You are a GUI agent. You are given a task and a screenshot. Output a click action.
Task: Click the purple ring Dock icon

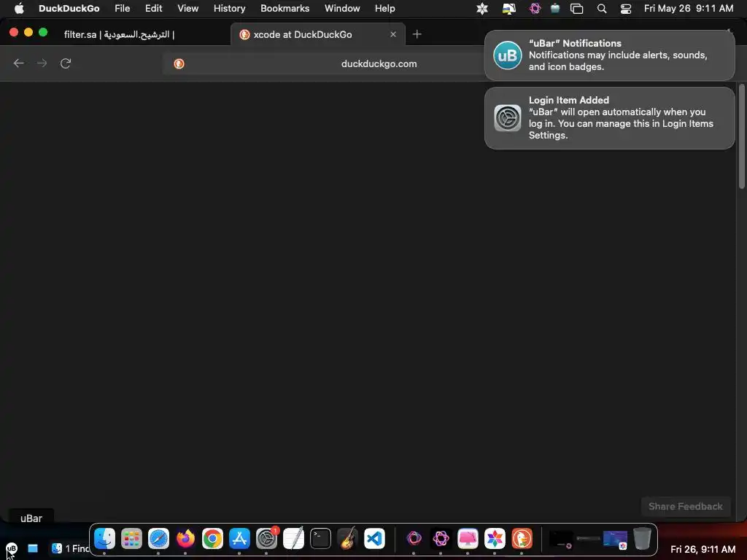[x=414, y=539]
